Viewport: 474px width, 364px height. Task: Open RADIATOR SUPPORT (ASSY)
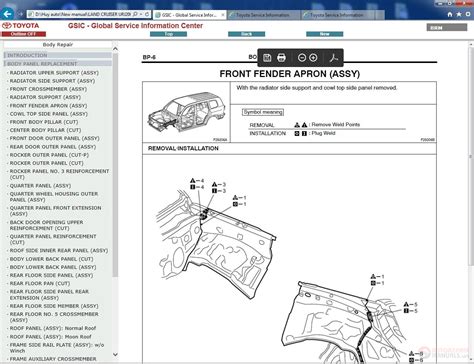45,97
